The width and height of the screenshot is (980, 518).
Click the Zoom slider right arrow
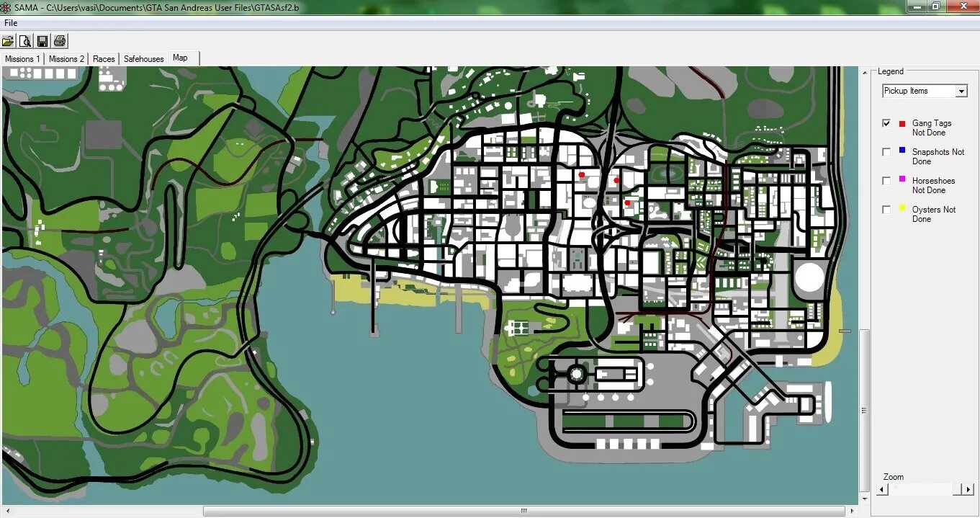[968, 489]
